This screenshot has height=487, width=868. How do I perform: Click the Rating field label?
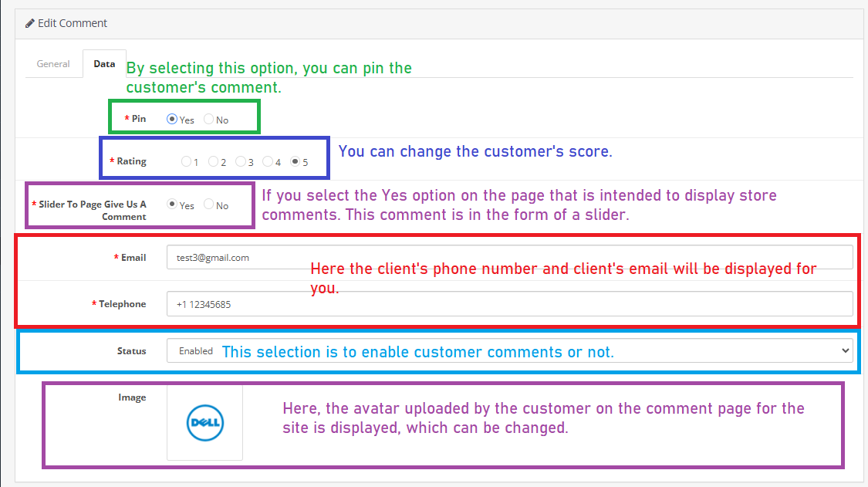click(x=131, y=162)
